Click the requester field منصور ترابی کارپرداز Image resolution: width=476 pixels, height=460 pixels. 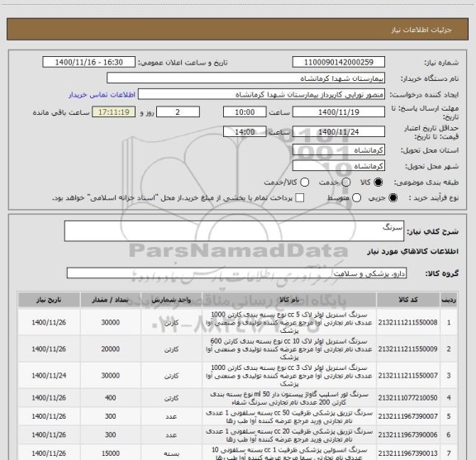click(261, 95)
